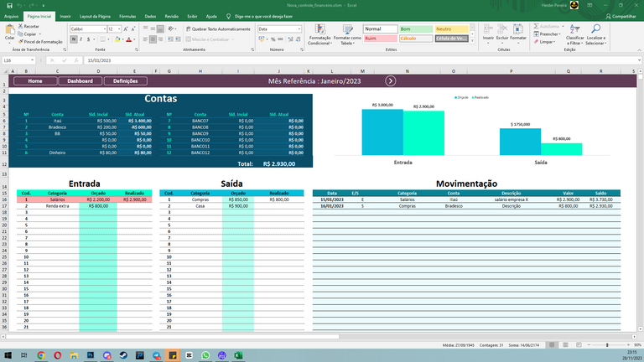Click the Colar (paste) icon
This screenshot has height=362, width=644.
(x=9, y=31)
